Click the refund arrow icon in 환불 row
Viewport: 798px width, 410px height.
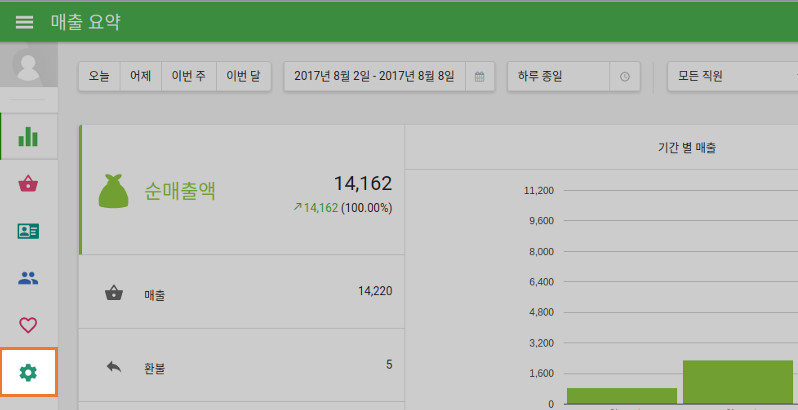point(113,366)
